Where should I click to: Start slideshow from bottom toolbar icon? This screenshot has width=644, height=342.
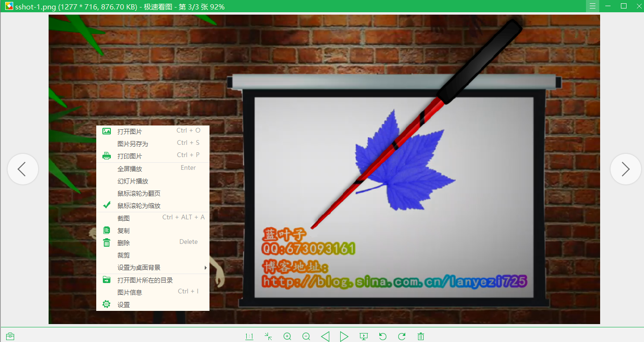[x=363, y=336]
